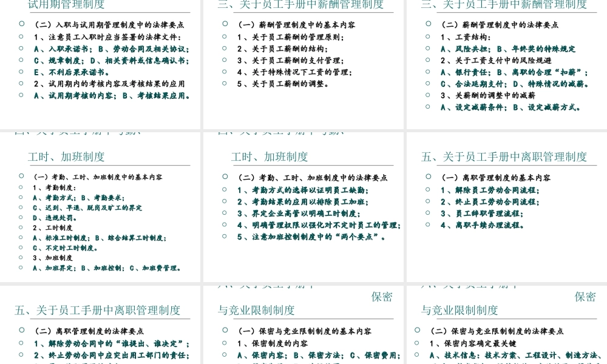
Task: Select slide showing 离职管理制度的基本内容
Action: 507,207
